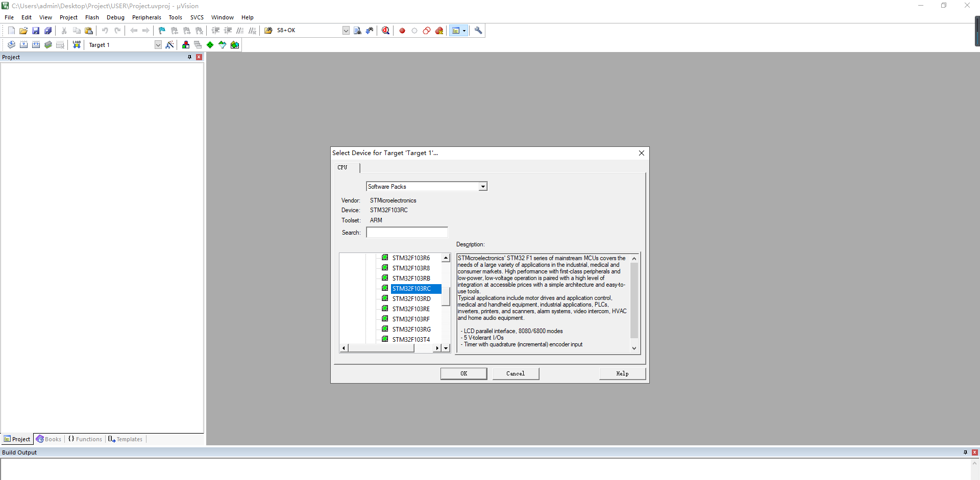
Task: Pin the Project panel
Action: (190, 57)
